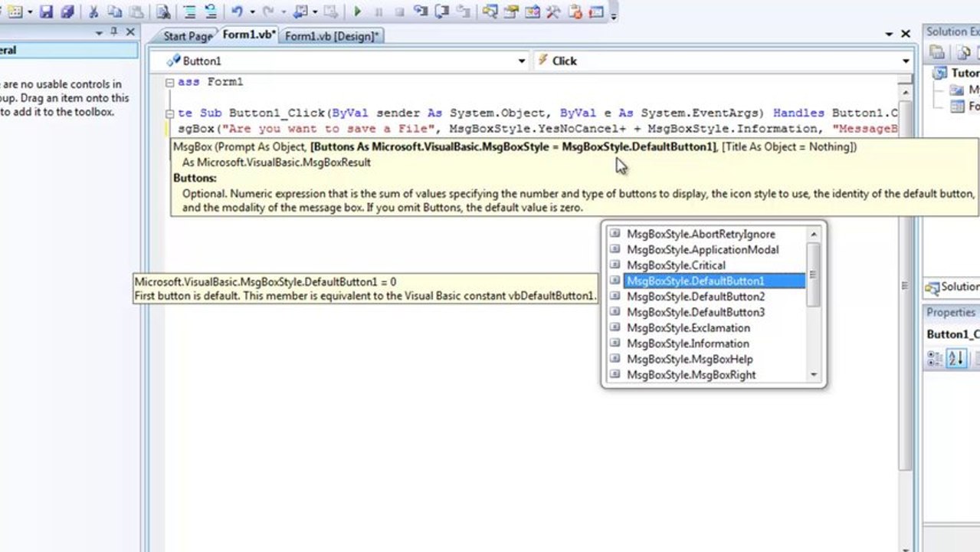Image resolution: width=980 pixels, height=552 pixels.
Task: Open Navigate Backward dropdown arrow
Action: 314,12
